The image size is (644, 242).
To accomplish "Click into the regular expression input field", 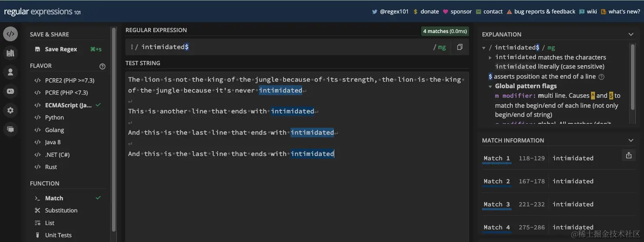I will [284, 47].
